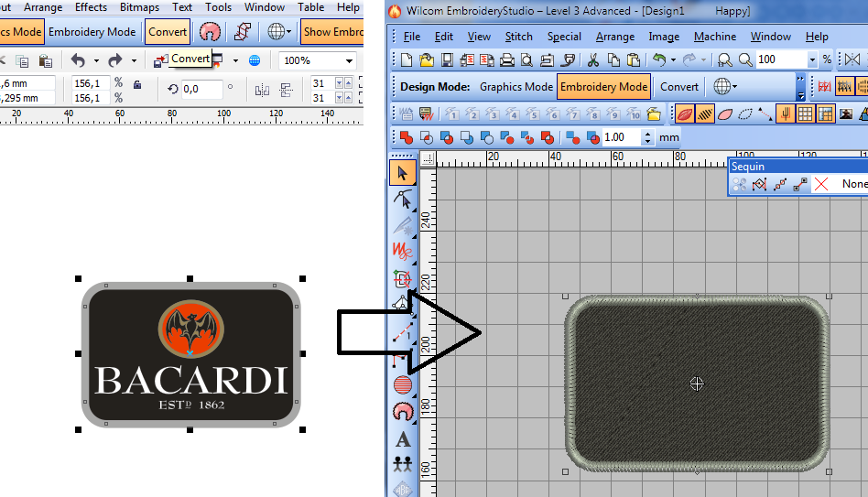Click the team names people icon

point(403,464)
